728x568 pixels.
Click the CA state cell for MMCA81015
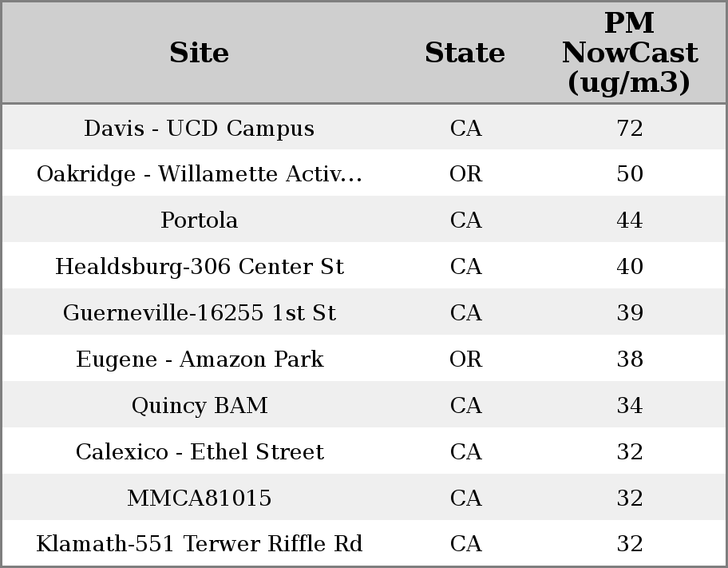click(x=465, y=498)
